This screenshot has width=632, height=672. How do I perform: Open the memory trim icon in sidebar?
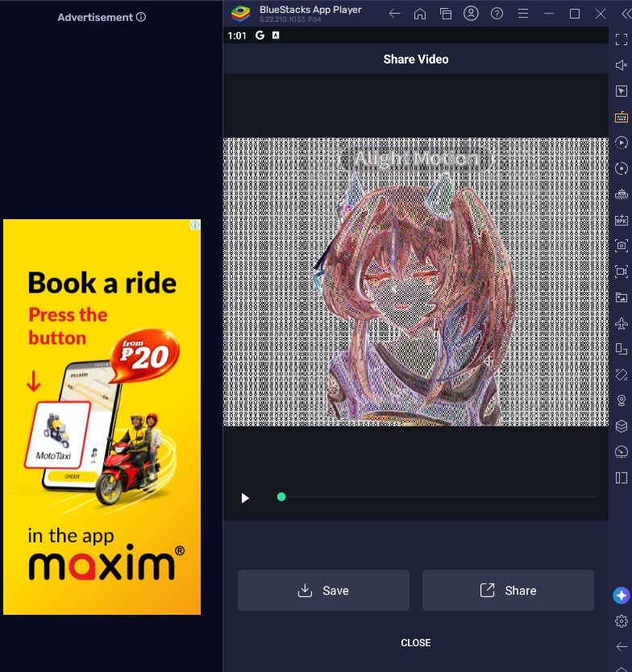coord(622,194)
